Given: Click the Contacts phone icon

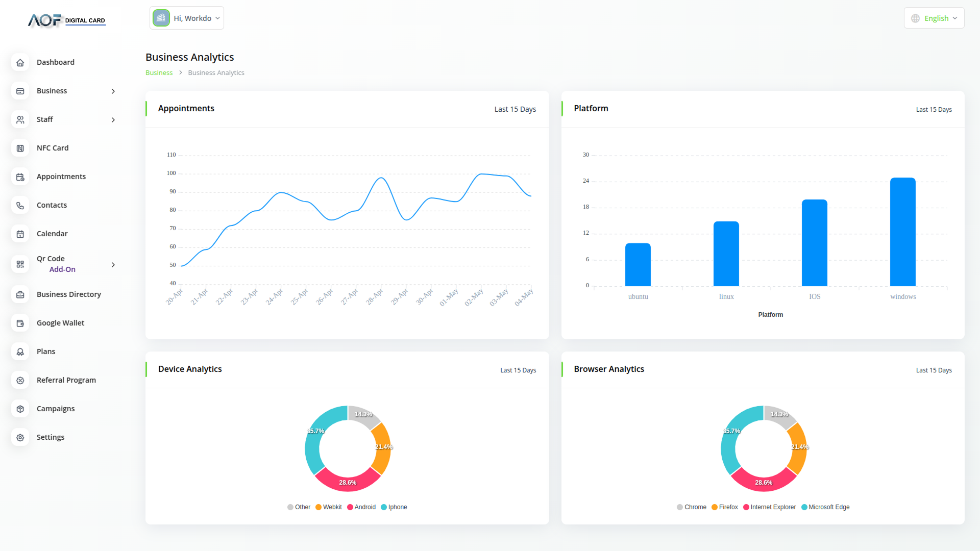Looking at the screenshot, I should pyautogui.click(x=20, y=205).
